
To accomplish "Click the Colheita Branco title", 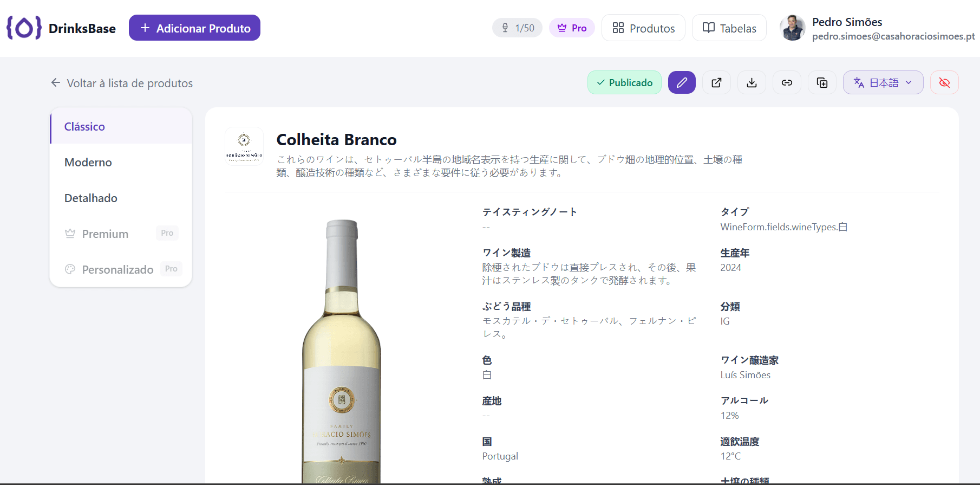I will coord(336,140).
